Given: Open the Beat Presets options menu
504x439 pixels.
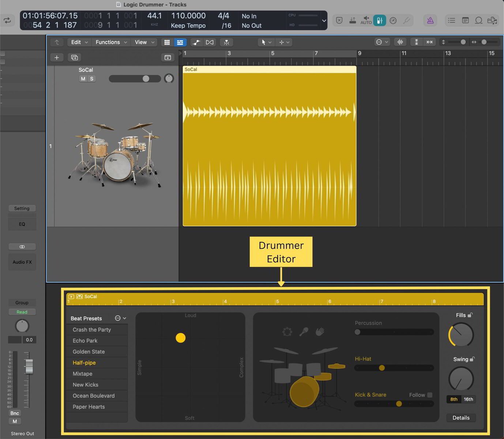Looking at the screenshot, I should (118, 318).
